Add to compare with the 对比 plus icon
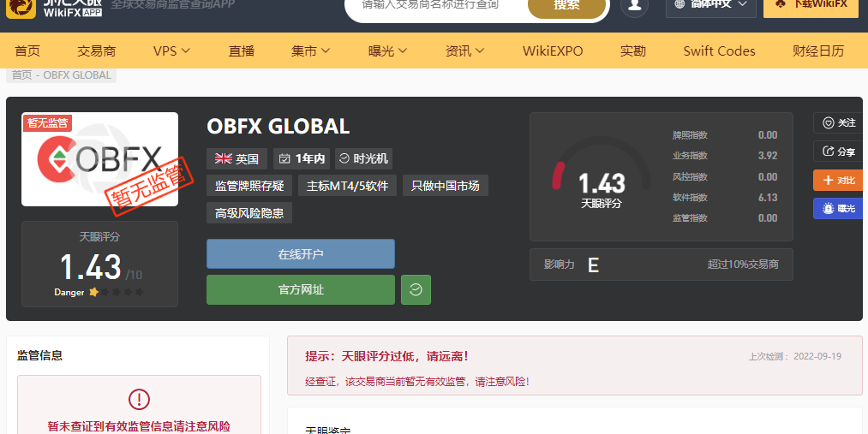868x434 pixels. tap(828, 181)
